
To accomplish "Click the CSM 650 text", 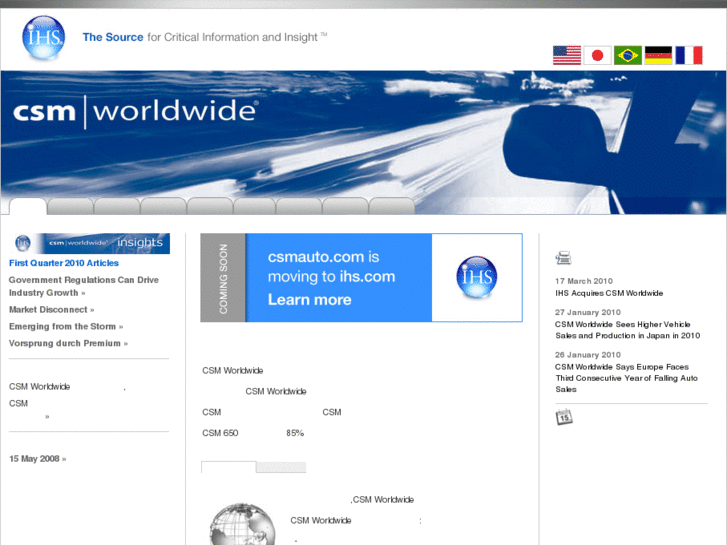I will click(x=220, y=433).
